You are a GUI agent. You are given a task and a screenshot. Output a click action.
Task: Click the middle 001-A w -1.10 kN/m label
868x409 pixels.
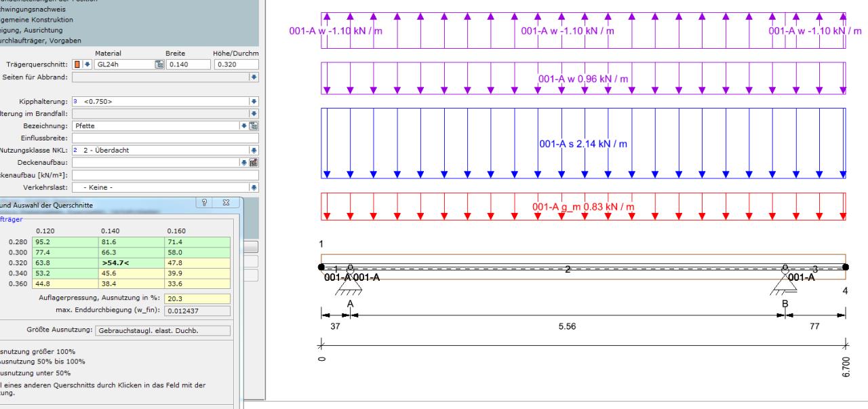coord(567,31)
